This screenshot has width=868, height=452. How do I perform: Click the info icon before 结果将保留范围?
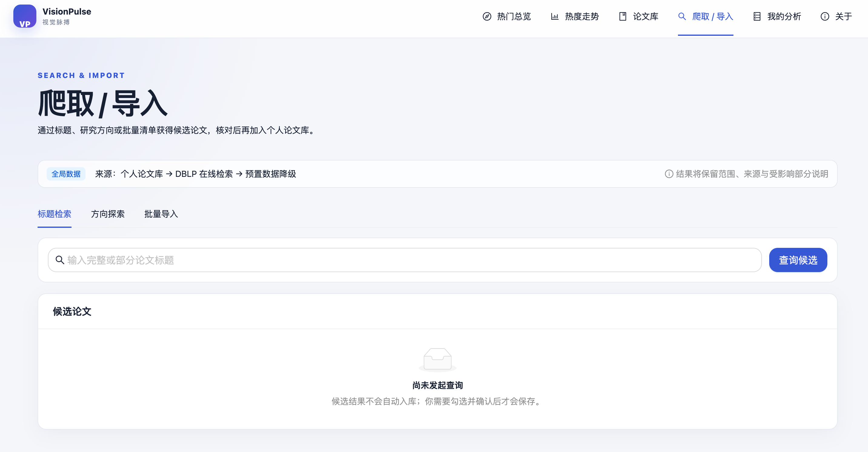tap(669, 174)
